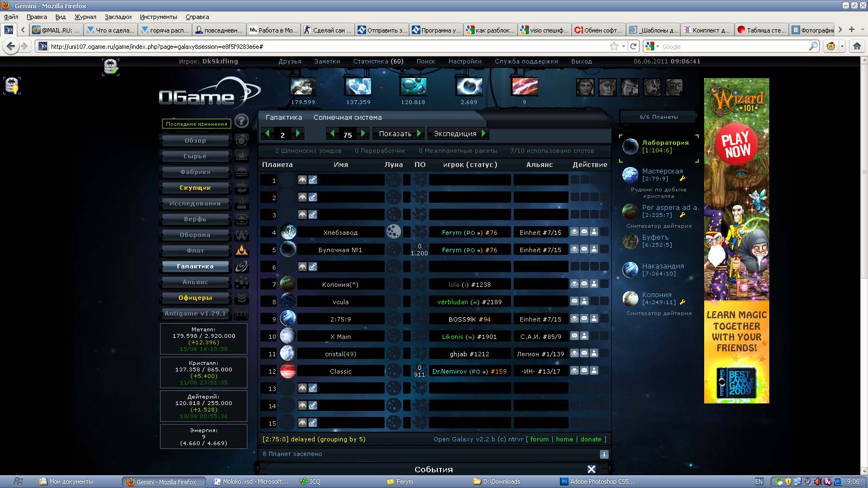Switch to the Таблица сте... browser tab
Screen dimensions: 868x488
(x=761, y=30)
